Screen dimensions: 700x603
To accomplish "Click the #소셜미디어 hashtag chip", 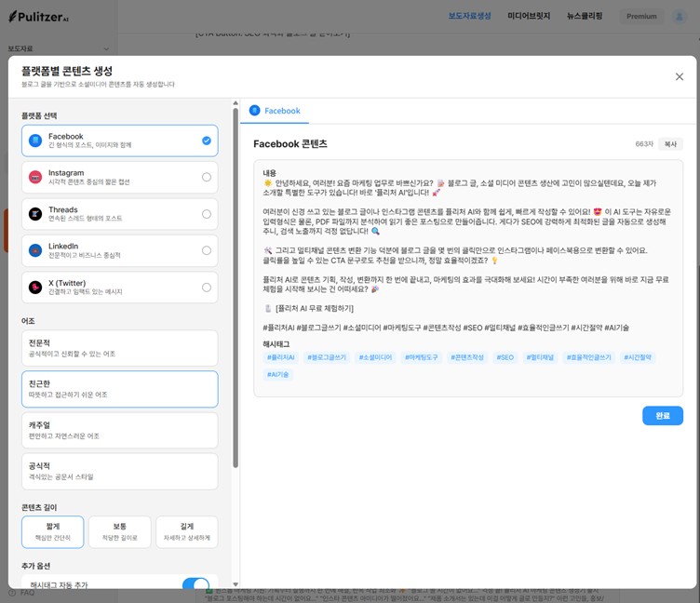I will pyautogui.click(x=375, y=357).
